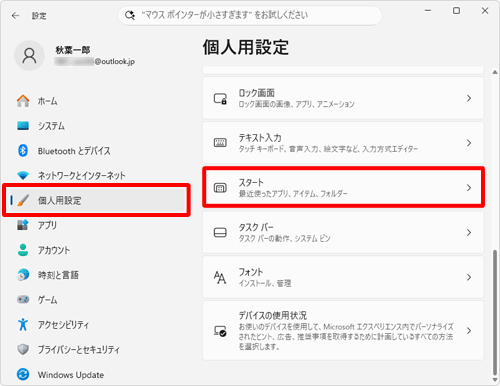
Task: Click the 個人用設定 page heading
Action: click(x=246, y=47)
